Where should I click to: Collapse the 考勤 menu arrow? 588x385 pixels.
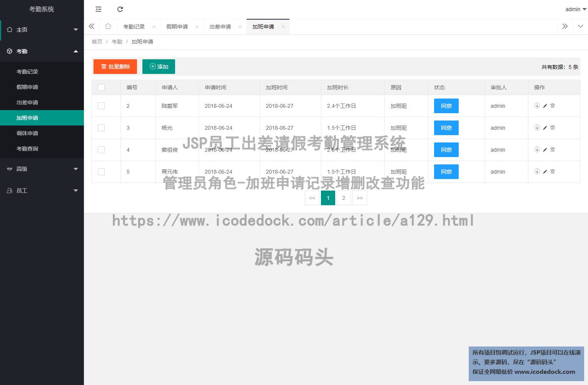point(76,51)
